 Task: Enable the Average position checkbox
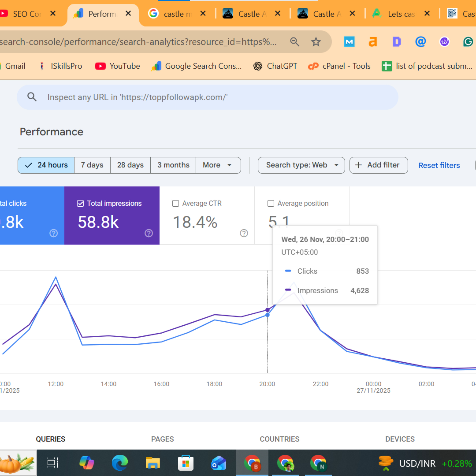click(x=271, y=203)
